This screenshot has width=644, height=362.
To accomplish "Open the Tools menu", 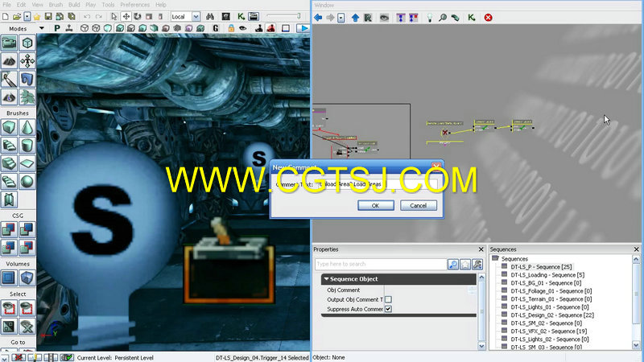I will (x=108, y=5).
